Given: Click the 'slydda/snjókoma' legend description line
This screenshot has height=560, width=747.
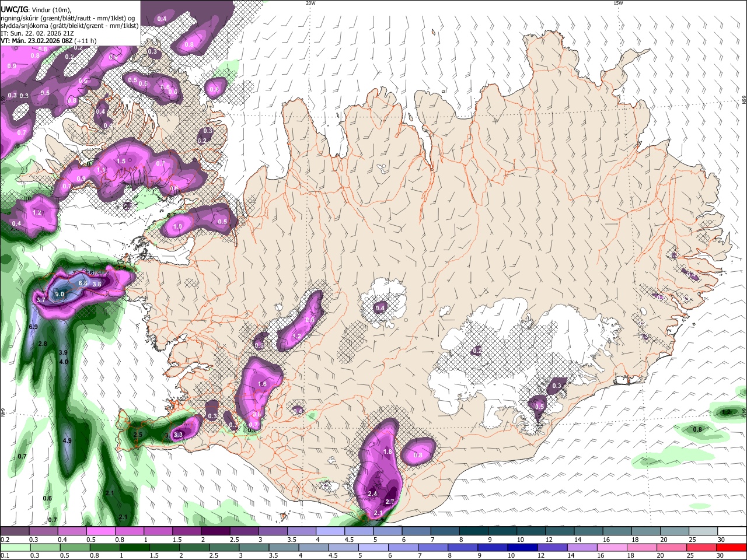Looking at the screenshot, I should click(x=70, y=26).
